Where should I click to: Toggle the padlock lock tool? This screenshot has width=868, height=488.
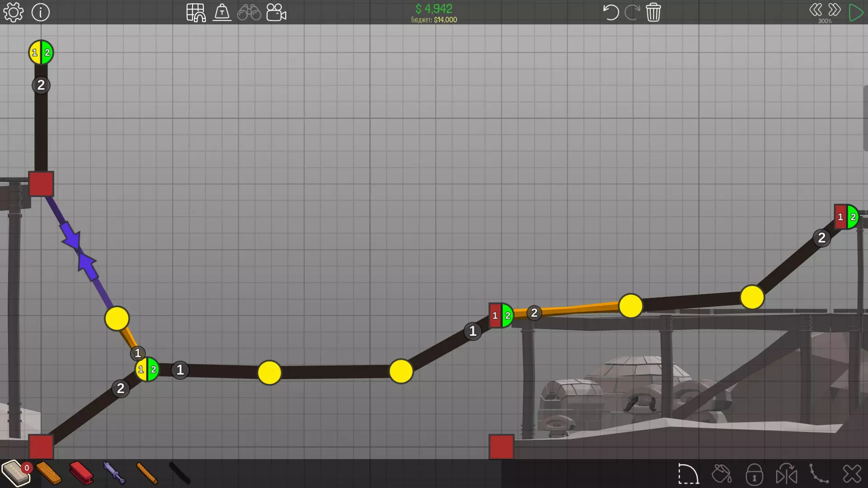[x=754, y=474]
